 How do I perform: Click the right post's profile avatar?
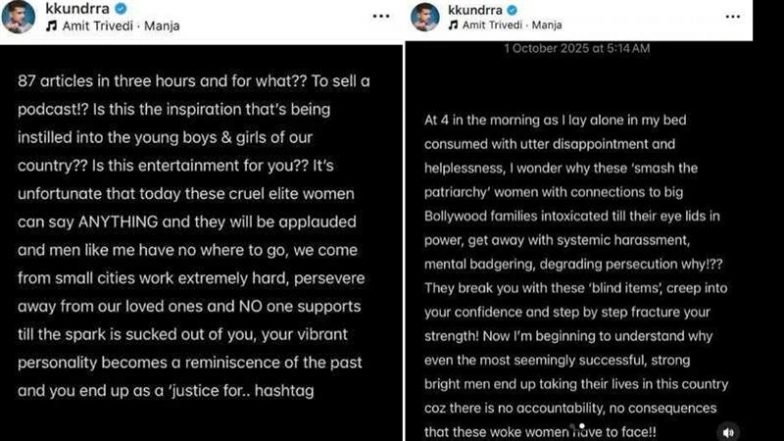coord(425,17)
